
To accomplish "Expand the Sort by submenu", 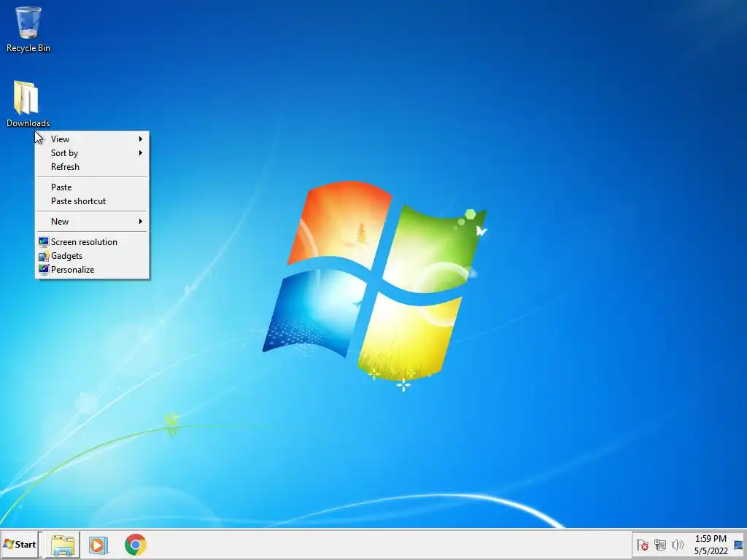I will tap(92, 153).
